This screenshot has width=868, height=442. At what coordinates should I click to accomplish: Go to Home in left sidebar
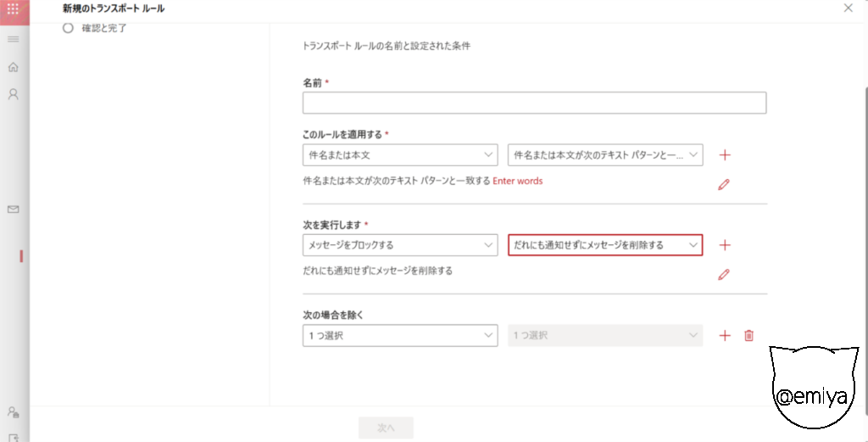[x=14, y=67]
